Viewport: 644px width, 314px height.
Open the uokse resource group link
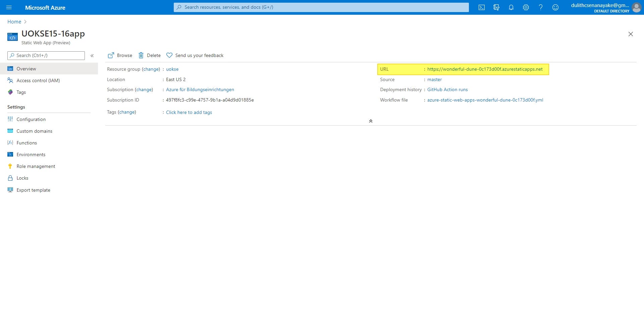click(x=172, y=69)
